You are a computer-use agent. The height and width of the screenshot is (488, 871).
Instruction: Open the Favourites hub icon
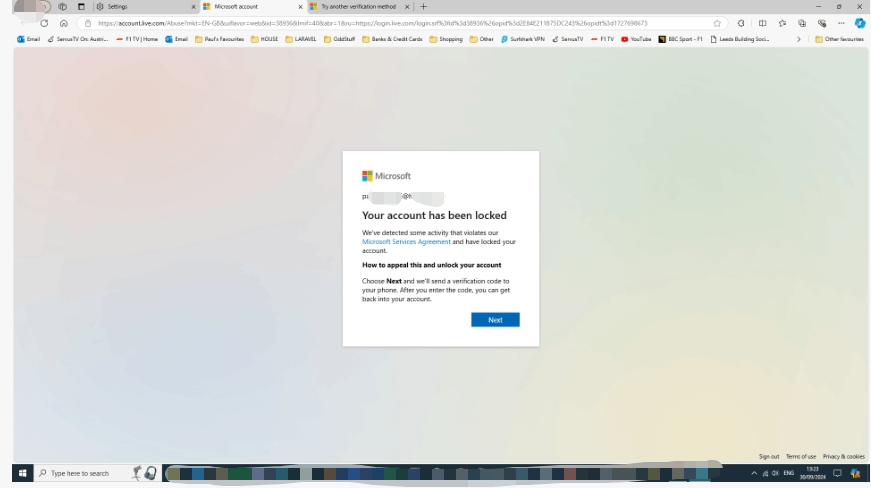(782, 23)
